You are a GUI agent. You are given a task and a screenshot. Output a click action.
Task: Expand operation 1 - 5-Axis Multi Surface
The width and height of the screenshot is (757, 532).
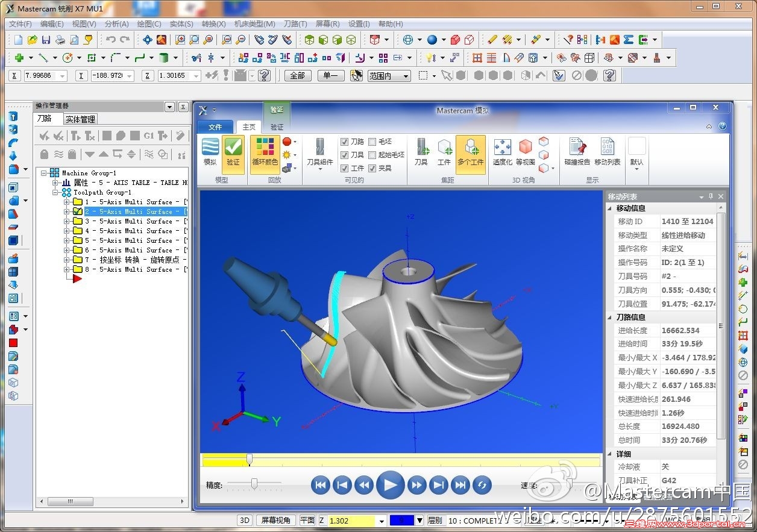(67, 202)
